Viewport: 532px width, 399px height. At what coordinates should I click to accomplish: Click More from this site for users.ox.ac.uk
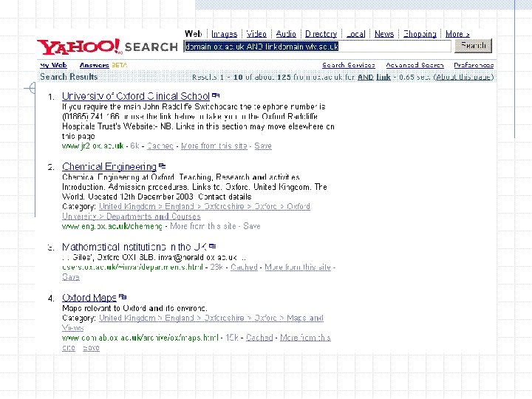tap(298, 267)
